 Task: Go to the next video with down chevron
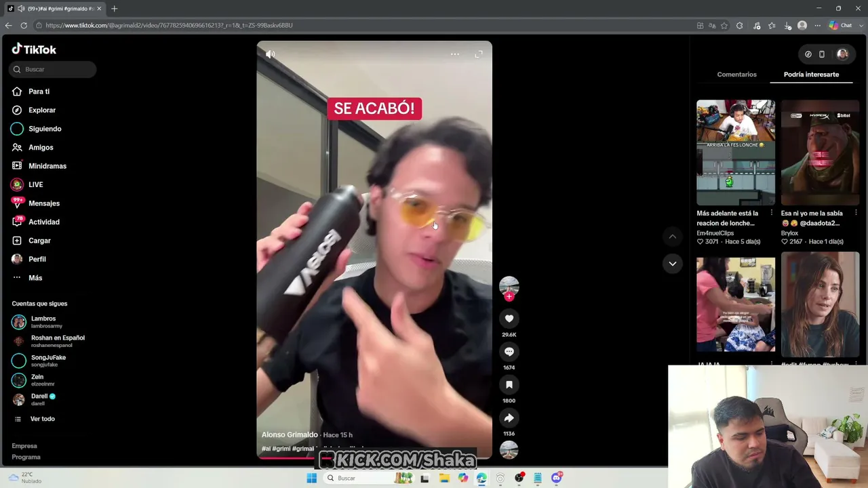pos(673,264)
